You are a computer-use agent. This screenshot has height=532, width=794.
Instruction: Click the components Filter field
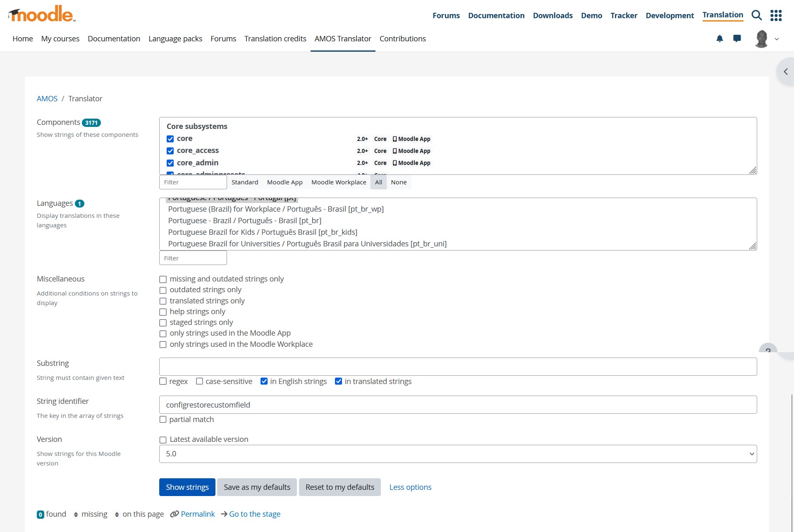click(193, 182)
